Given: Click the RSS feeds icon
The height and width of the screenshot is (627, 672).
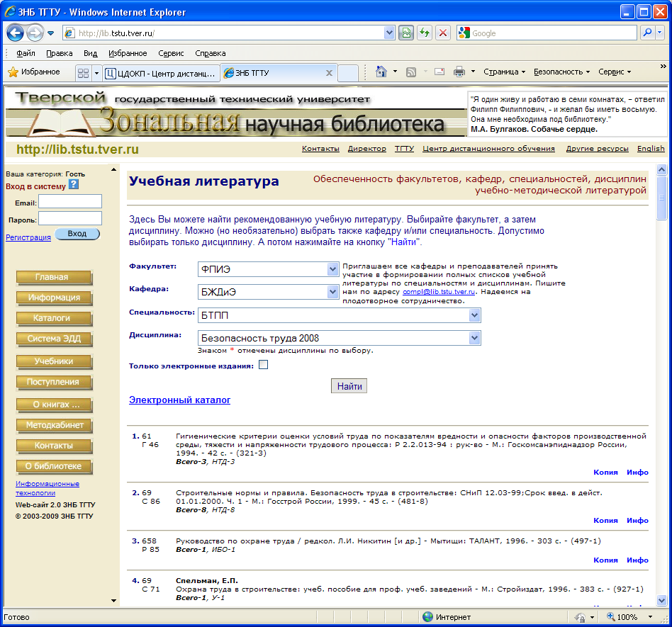Looking at the screenshot, I should tap(411, 72).
